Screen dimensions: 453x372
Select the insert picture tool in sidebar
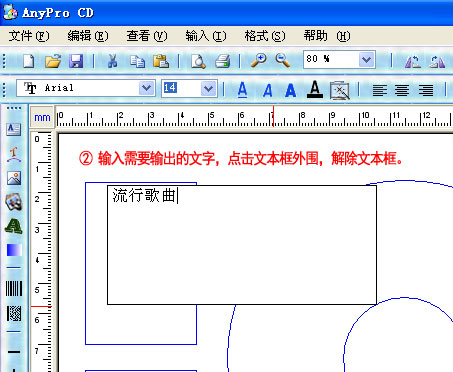pyautogui.click(x=14, y=178)
